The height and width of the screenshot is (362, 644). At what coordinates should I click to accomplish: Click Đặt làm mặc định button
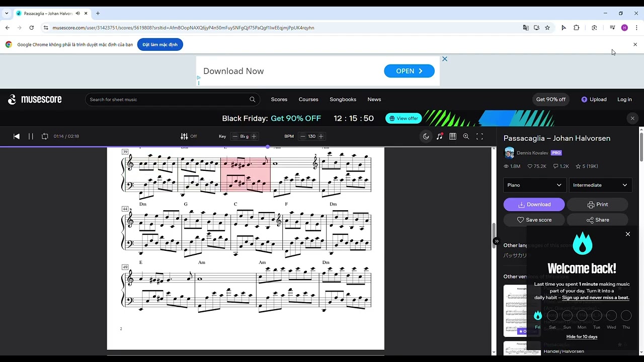[160, 45]
